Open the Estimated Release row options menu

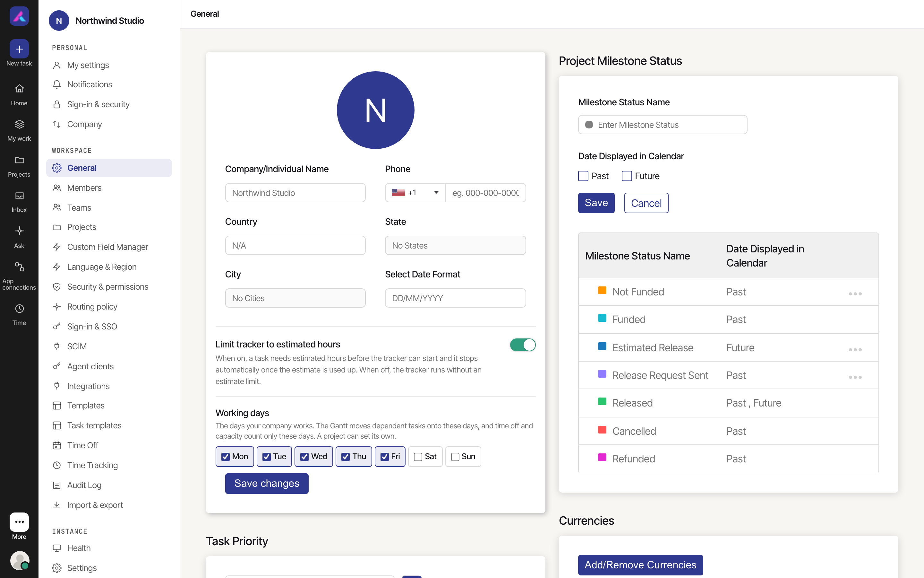point(855,349)
